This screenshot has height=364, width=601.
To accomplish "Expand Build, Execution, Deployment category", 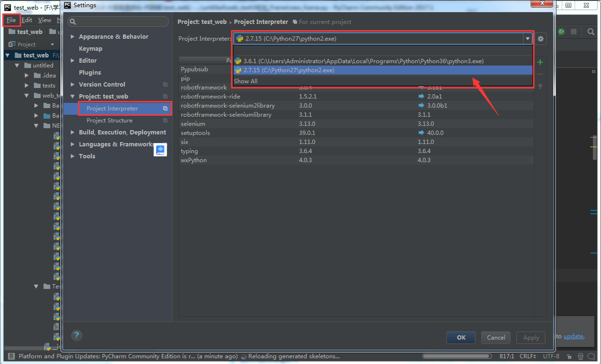I will pyautogui.click(x=73, y=132).
